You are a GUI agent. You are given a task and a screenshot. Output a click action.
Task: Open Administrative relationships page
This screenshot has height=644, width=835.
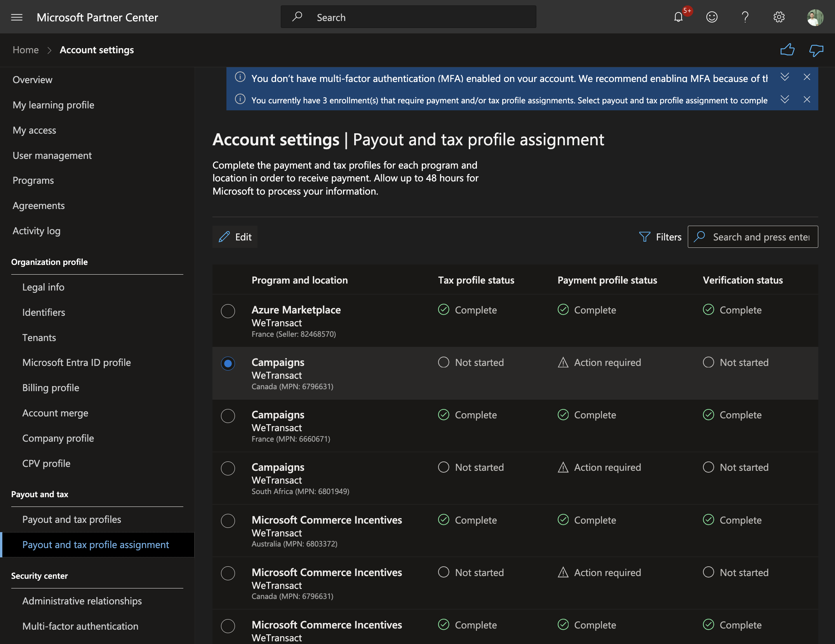pyautogui.click(x=82, y=601)
